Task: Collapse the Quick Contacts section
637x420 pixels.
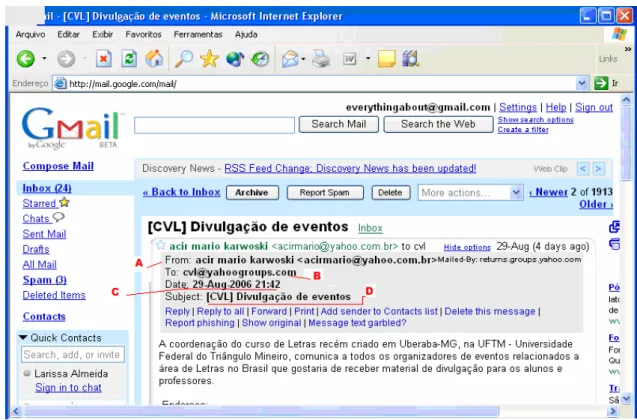Action: 23,338
